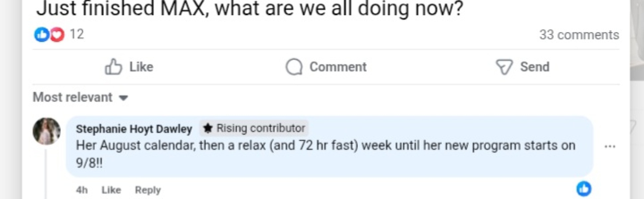Click the thumbs-up reaction on Stephanie's comment

(584, 189)
